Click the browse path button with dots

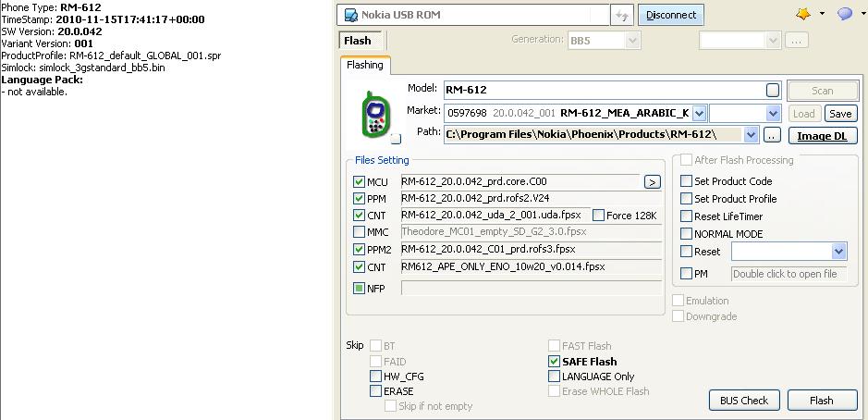tap(772, 135)
